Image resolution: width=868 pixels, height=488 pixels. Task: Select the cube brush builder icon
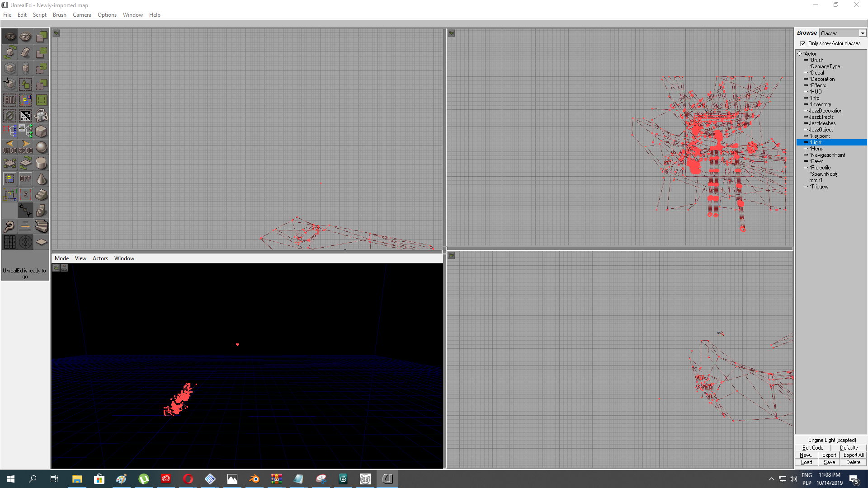point(41,131)
